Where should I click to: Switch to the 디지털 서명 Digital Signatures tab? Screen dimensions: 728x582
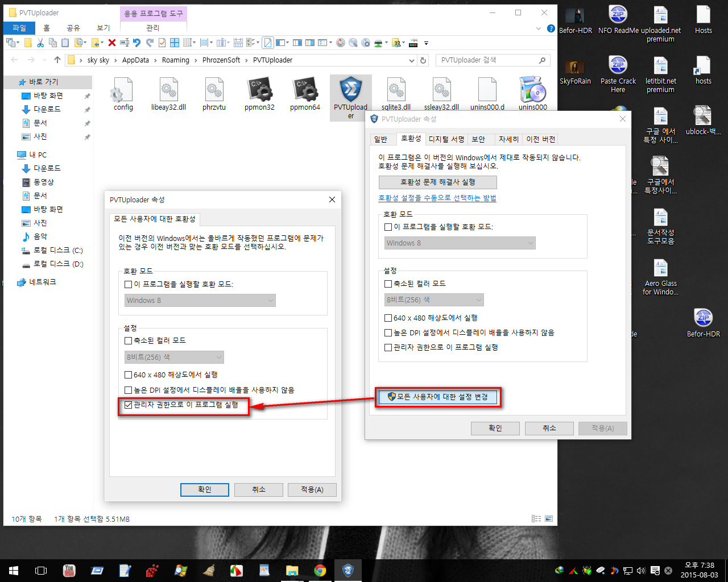[446, 139]
